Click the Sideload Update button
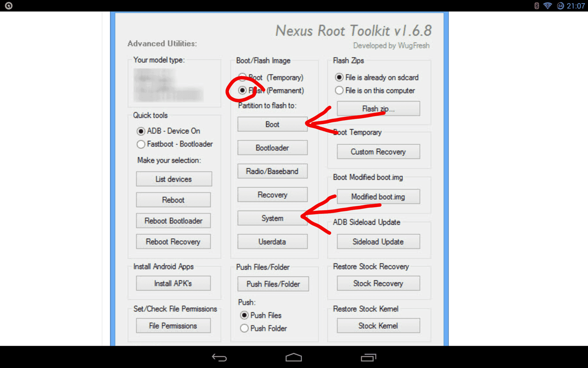 click(378, 242)
